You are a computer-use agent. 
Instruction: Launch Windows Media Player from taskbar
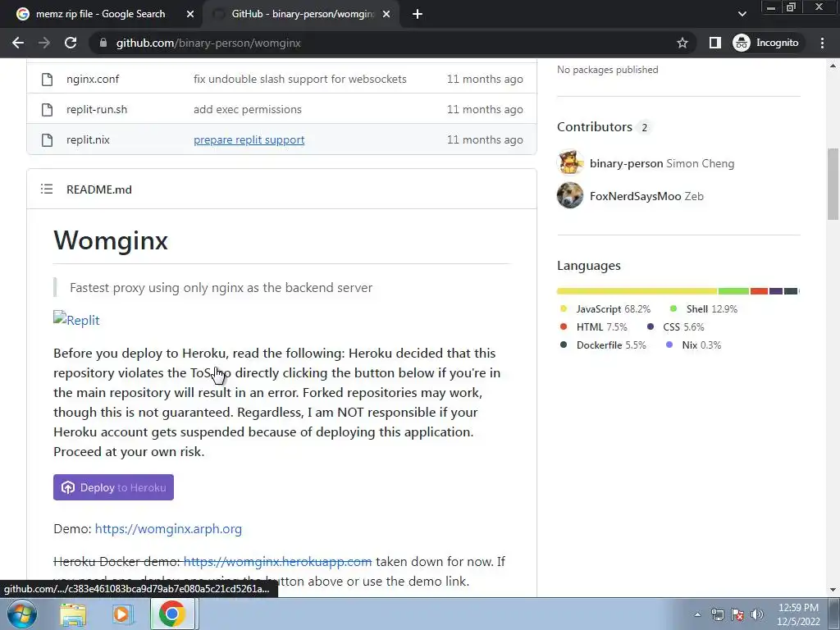click(x=121, y=614)
